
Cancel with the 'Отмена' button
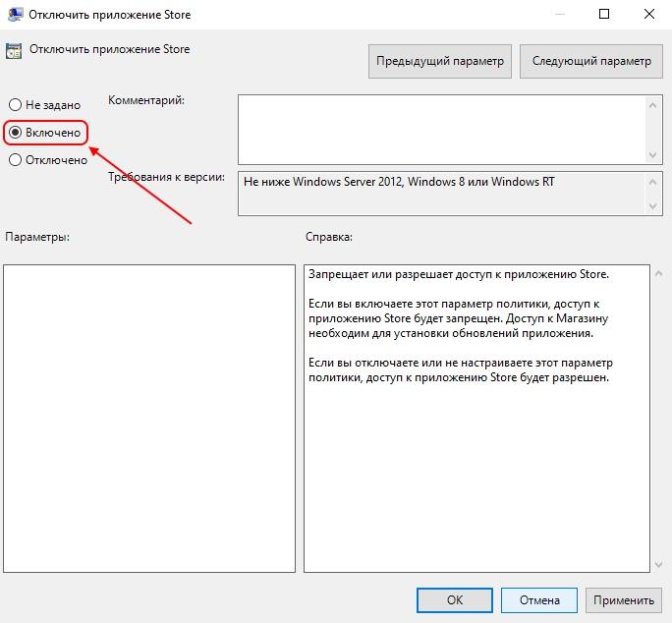pyautogui.click(x=539, y=599)
